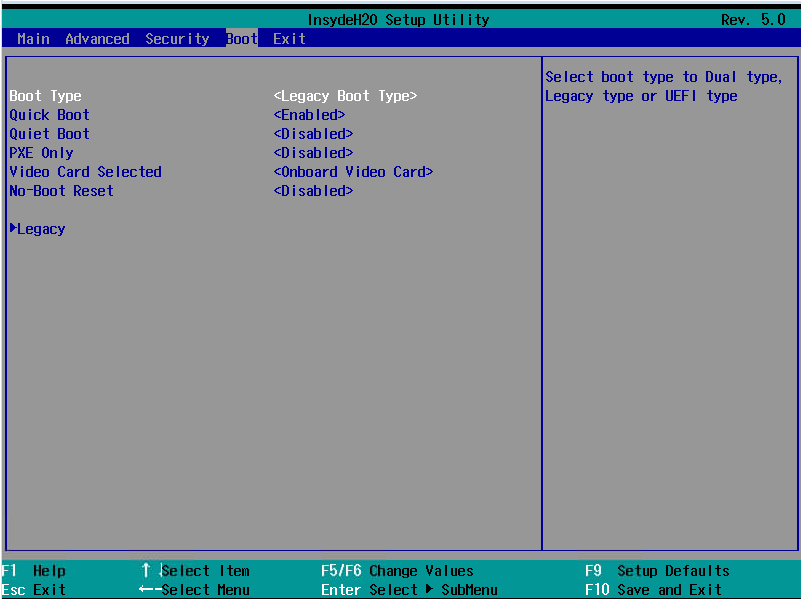This screenshot has height=599, width=801.
Task: Toggle PXE Only Disabled value
Action: [x=313, y=153]
